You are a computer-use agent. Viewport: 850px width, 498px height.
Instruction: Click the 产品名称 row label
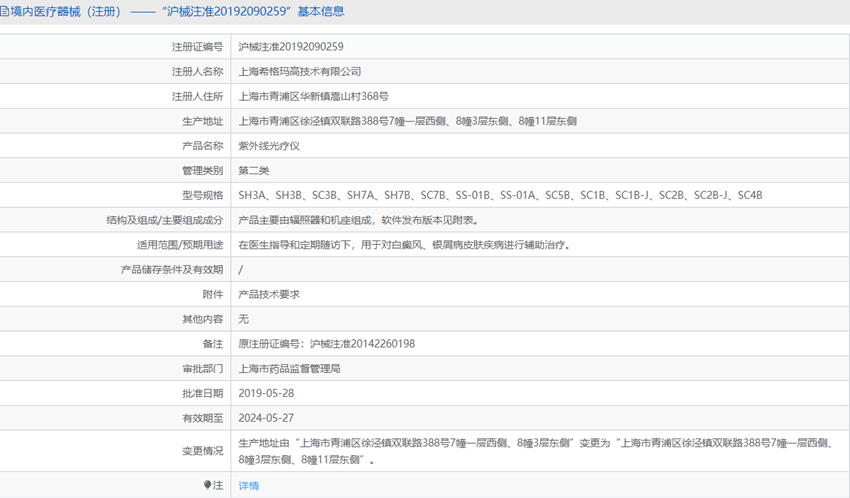pos(202,146)
